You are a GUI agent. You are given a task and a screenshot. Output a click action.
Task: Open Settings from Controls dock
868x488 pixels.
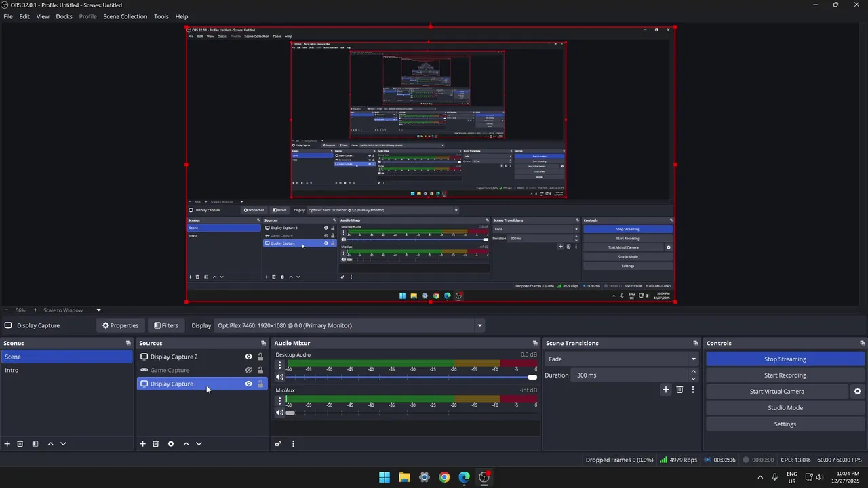point(785,424)
